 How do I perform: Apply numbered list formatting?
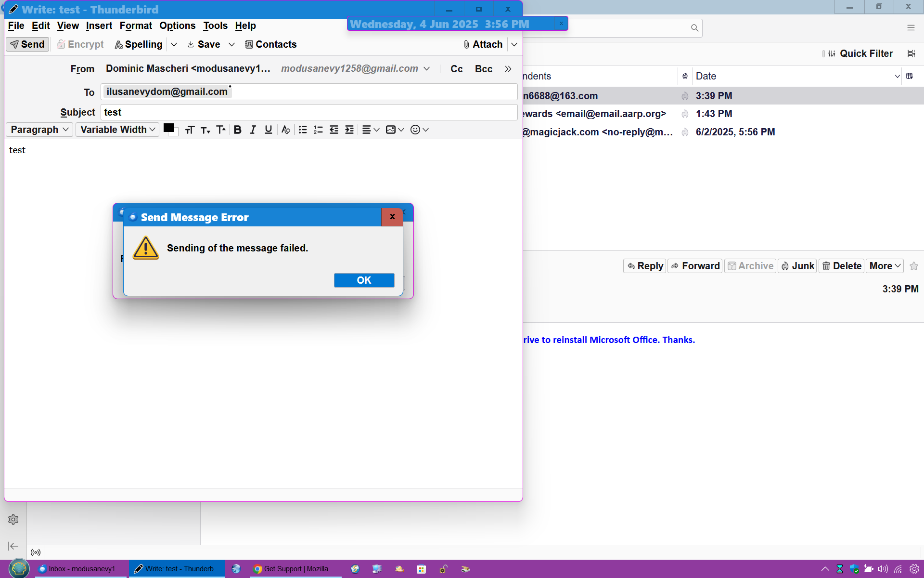(318, 130)
